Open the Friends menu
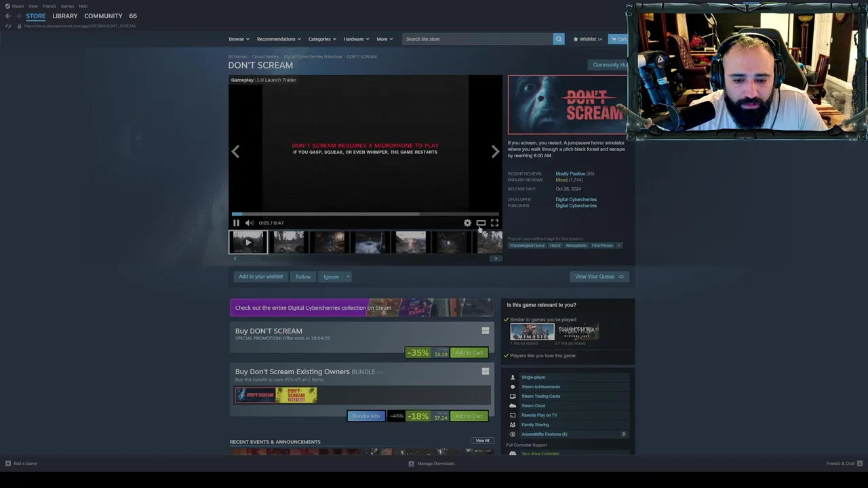Image resolution: width=868 pixels, height=488 pixels. [x=50, y=6]
